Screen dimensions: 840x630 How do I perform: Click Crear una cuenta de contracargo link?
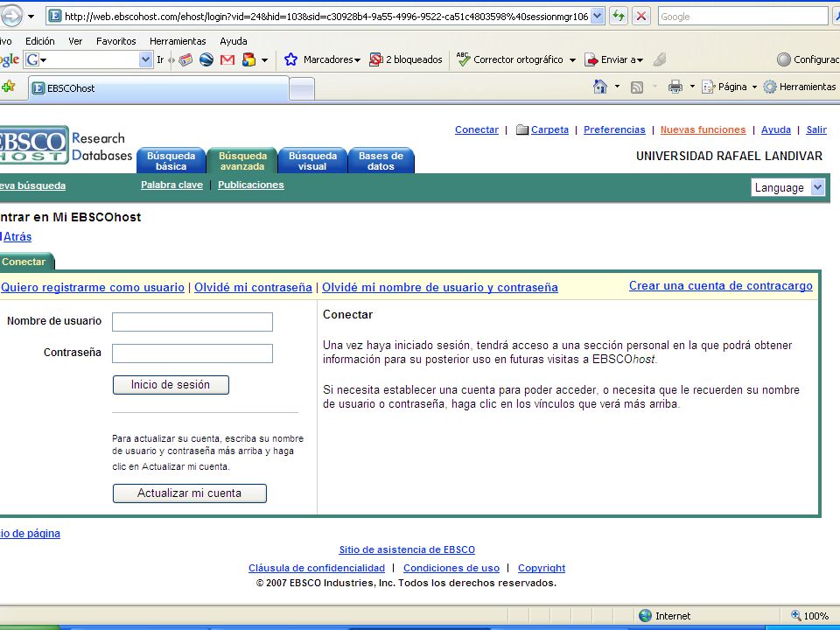coord(720,285)
